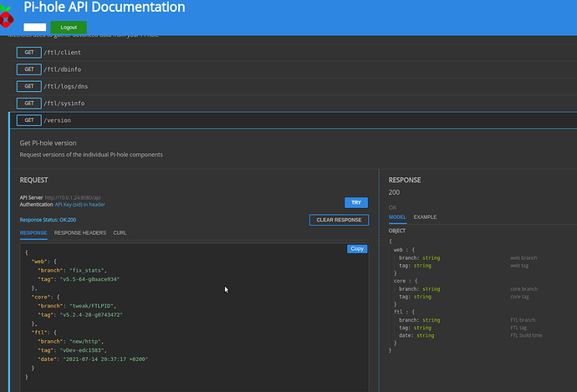Select the RESPONSE tab in request panel

tap(33, 232)
